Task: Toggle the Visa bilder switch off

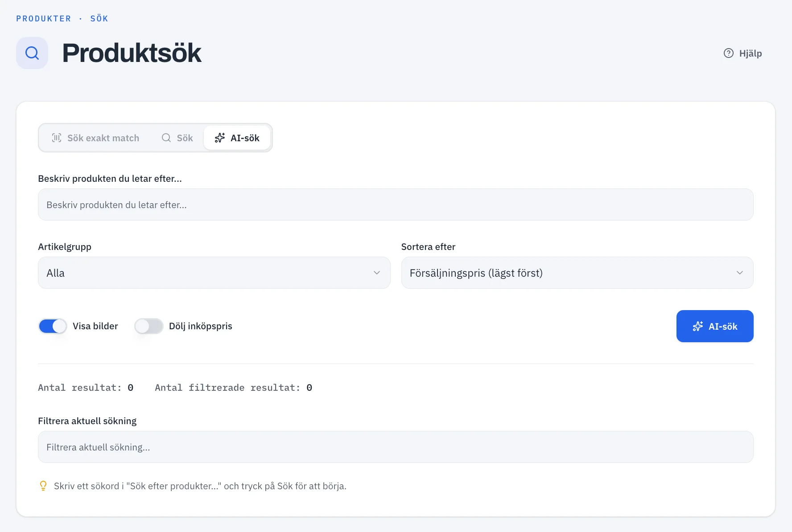Action: [x=53, y=326]
